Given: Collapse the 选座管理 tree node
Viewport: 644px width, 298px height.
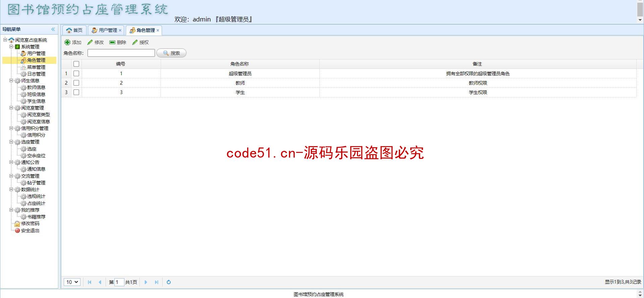Looking at the screenshot, I should (11, 142).
